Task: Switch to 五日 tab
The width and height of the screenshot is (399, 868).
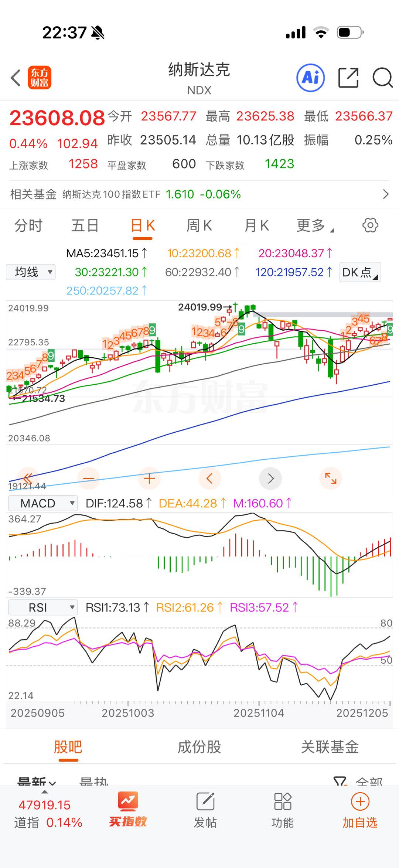Action: click(x=85, y=225)
